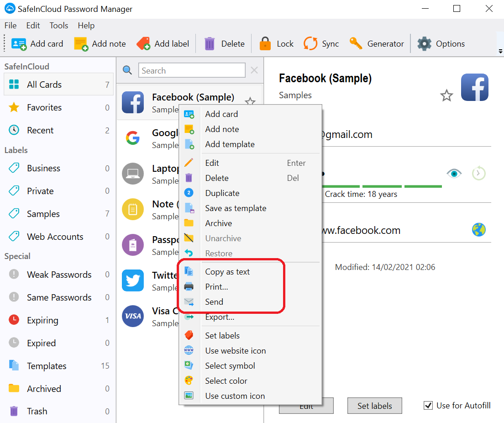504x423 pixels.
Task: Filter by Web Accounts label
Action: [58, 237]
